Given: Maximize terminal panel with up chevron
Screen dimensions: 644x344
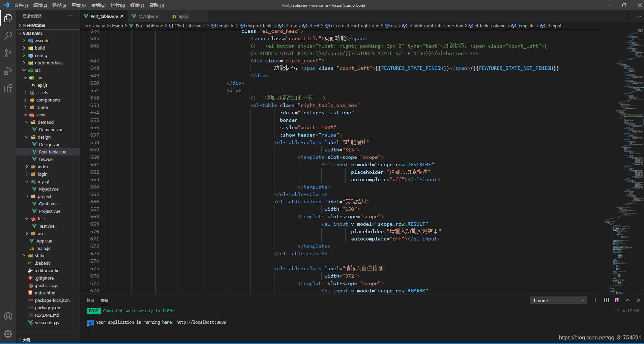Looking at the screenshot, I should click(x=628, y=300).
